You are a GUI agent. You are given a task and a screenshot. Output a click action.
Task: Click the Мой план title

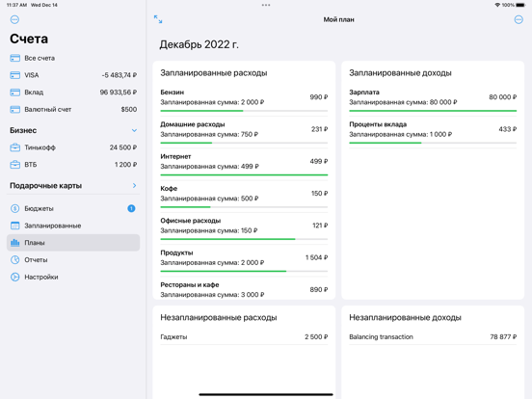tap(338, 19)
